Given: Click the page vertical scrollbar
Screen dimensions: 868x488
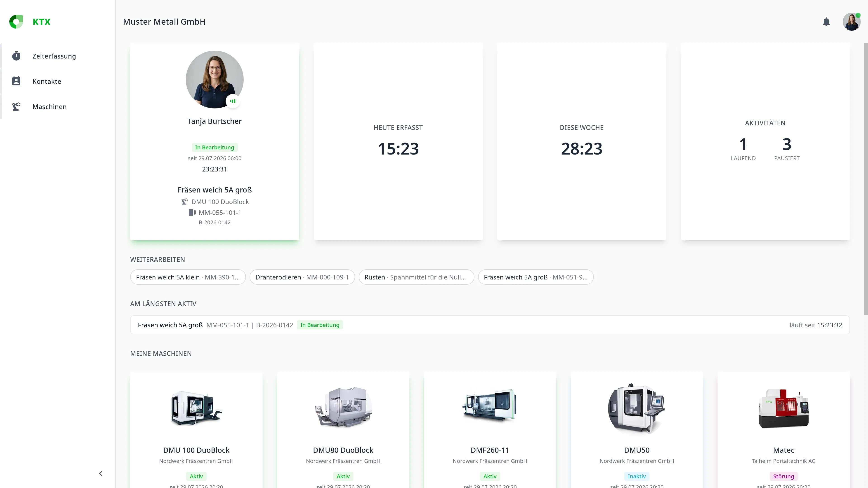Looking at the screenshot, I should pyautogui.click(x=866, y=179).
